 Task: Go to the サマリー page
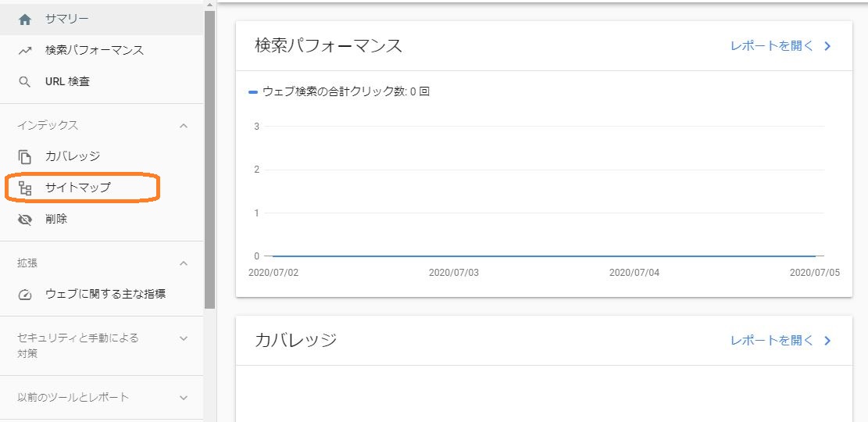pyautogui.click(x=102, y=20)
